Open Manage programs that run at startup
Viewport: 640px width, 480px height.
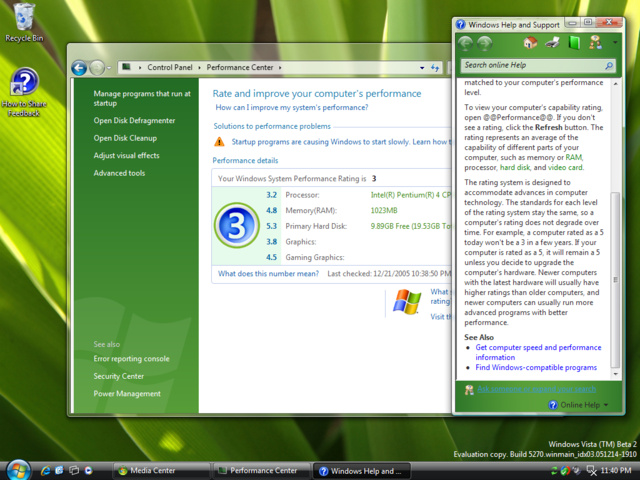pos(142,98)
